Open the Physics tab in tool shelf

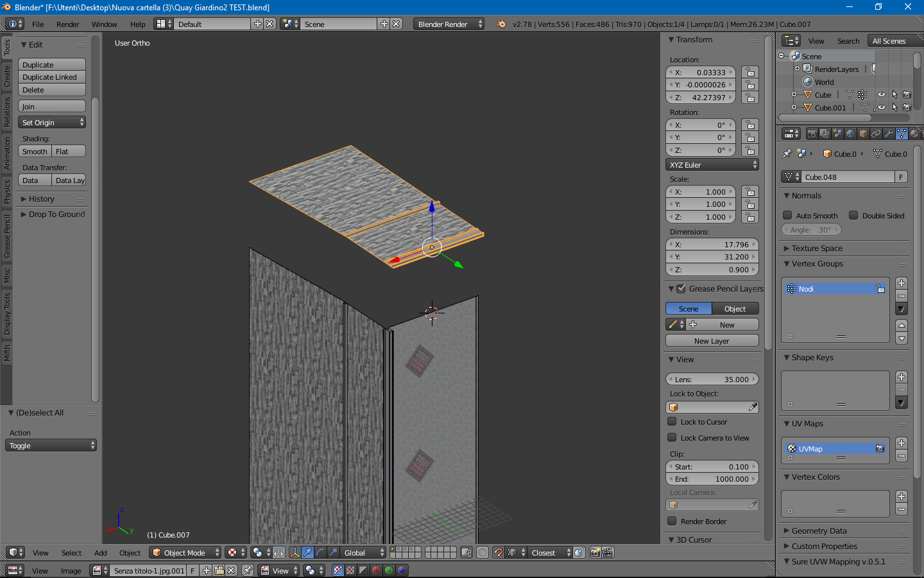coord(7,191)
